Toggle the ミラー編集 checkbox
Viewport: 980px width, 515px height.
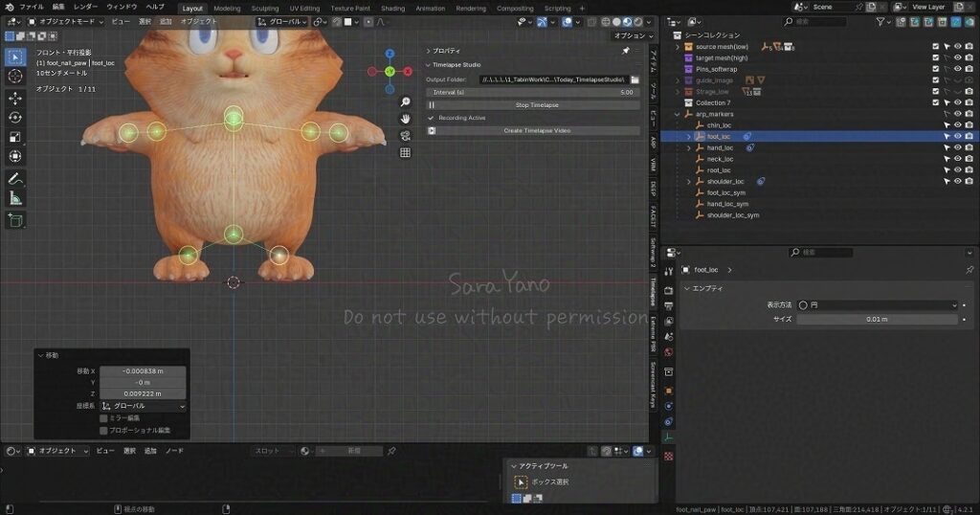pyautogui.click(x=103, y=418)
